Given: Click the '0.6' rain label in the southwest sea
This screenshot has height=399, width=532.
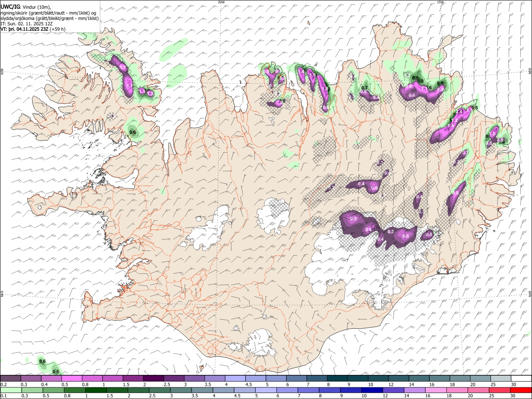Looking at the screenshot, I should point(42,362).
